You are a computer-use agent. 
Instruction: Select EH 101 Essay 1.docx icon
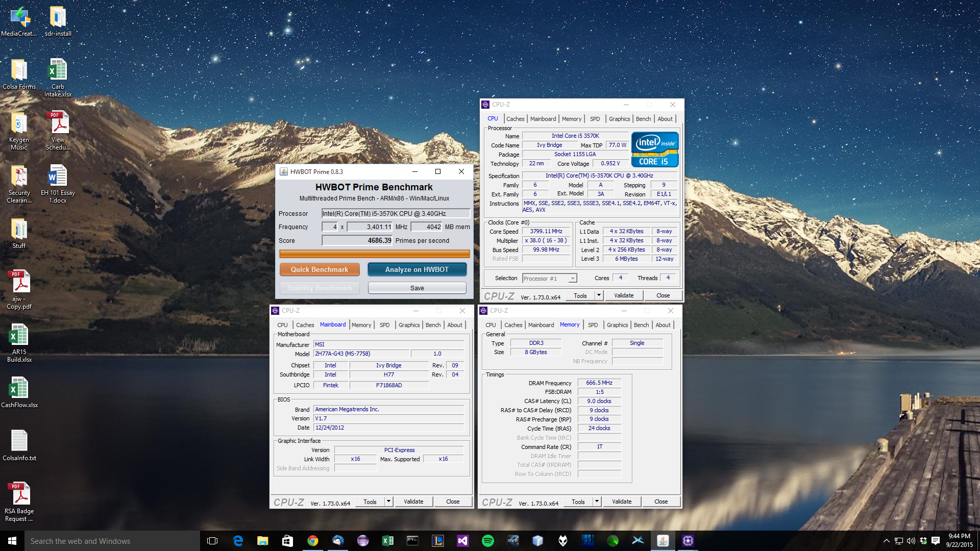coord(58,184)
